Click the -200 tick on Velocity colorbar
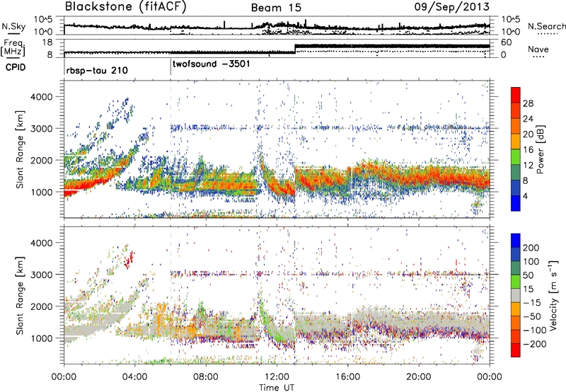Screen dimensions: 566x392 tap(533, 344)
